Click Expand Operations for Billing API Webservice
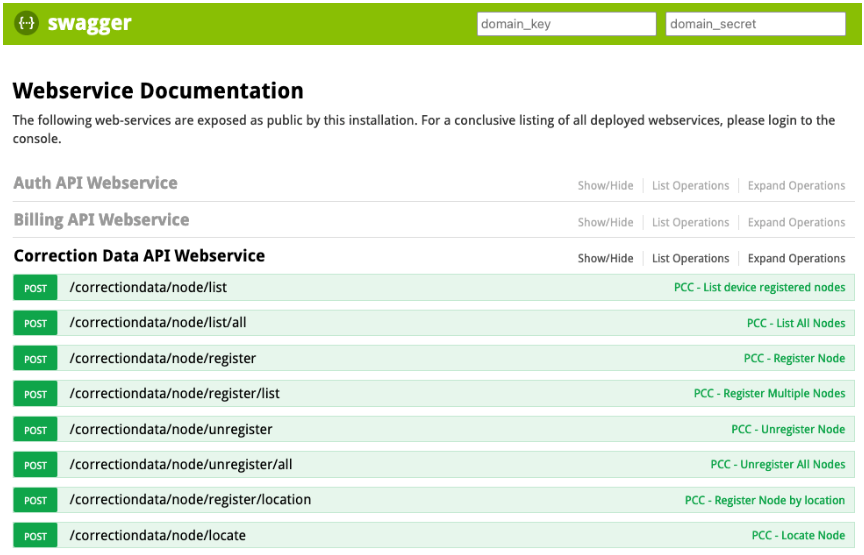This screenshot has height=555, width=864. point(796,222)
